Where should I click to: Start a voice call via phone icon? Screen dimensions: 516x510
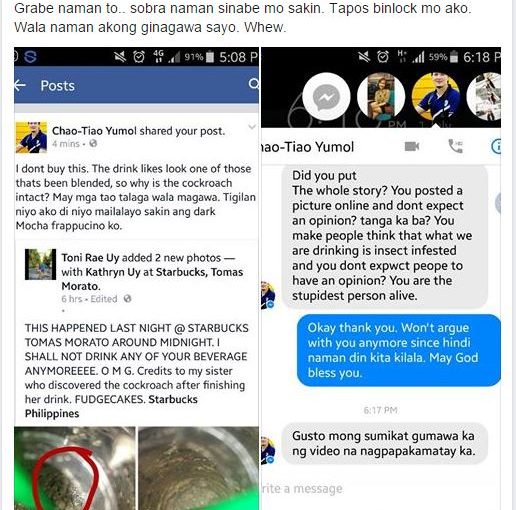pyautogui.click(x=455, y=146)
